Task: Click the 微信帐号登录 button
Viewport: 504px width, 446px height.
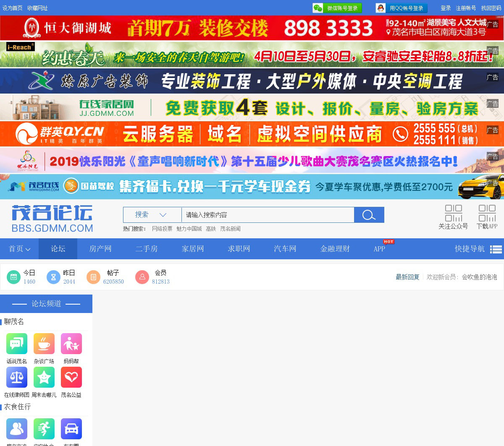Action: click(x=337, y=8)
